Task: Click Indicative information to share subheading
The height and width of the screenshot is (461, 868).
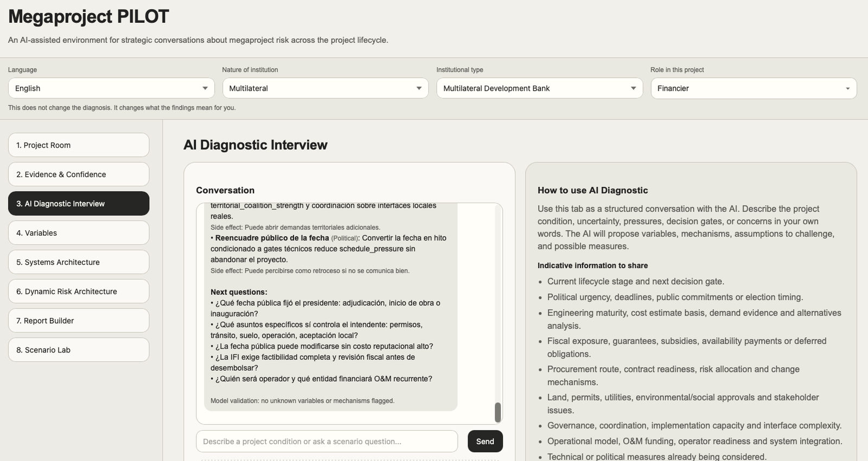Action: pyautogui.click(x=592, y=266)
